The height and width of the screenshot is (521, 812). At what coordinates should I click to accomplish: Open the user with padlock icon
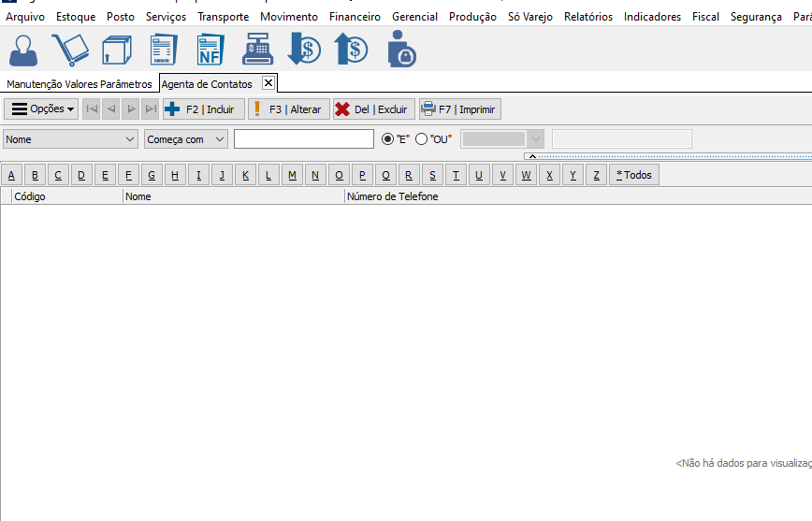coord(400,49)
